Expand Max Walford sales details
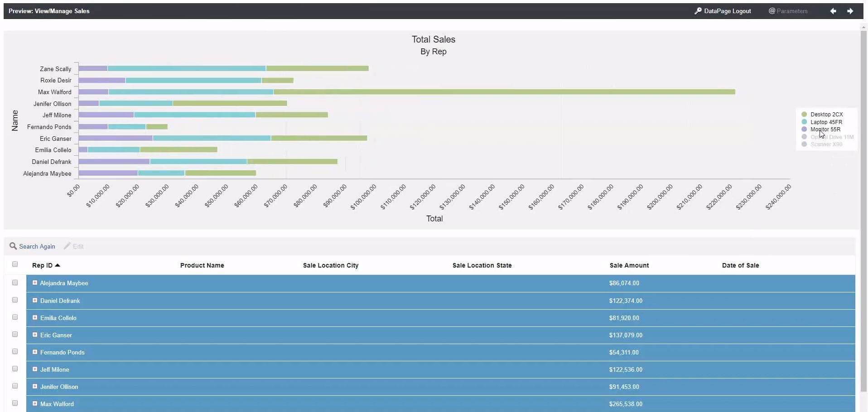 coord(35,403)
